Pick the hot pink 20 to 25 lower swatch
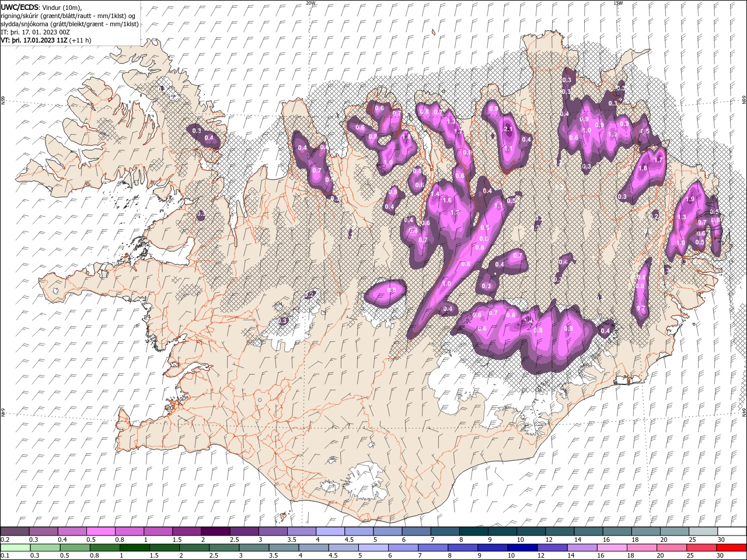 click(x=671, y=548)
